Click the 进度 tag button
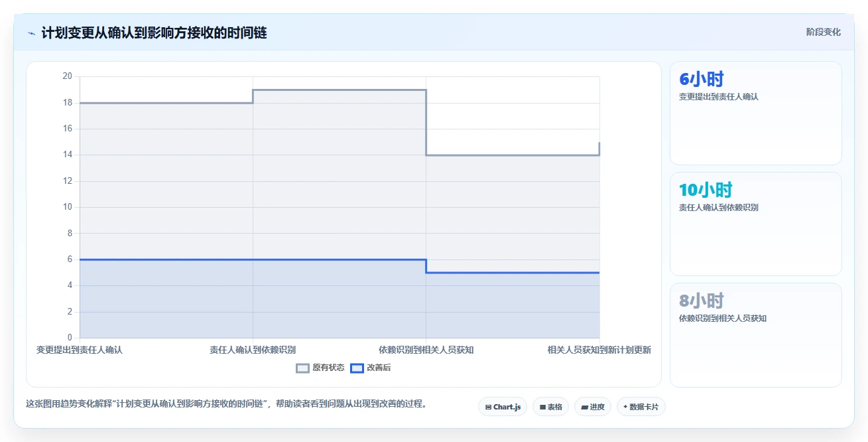Screen dimensions: 868x442 pyautogui.click(x=593, y=407)
